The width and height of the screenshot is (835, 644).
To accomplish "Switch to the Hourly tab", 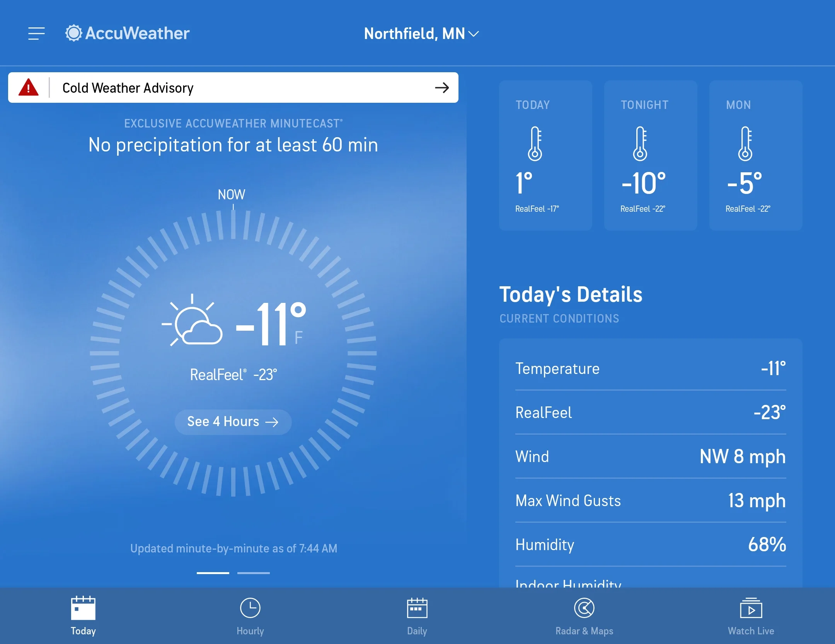I will tap(250, 616).
